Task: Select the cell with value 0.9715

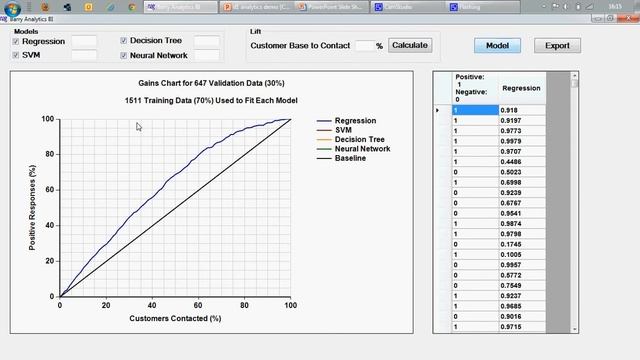Action: tap(522, 327)
